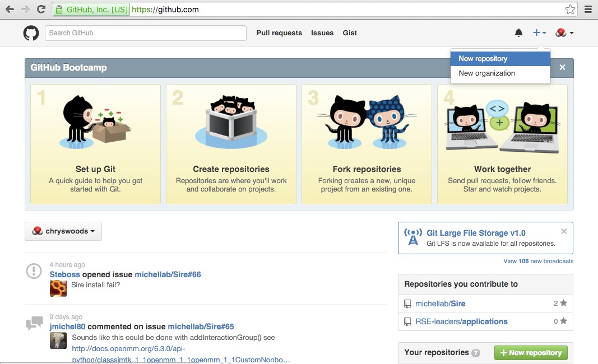
Task: Click the jmichel80 username link
Action: pos(67,326)
